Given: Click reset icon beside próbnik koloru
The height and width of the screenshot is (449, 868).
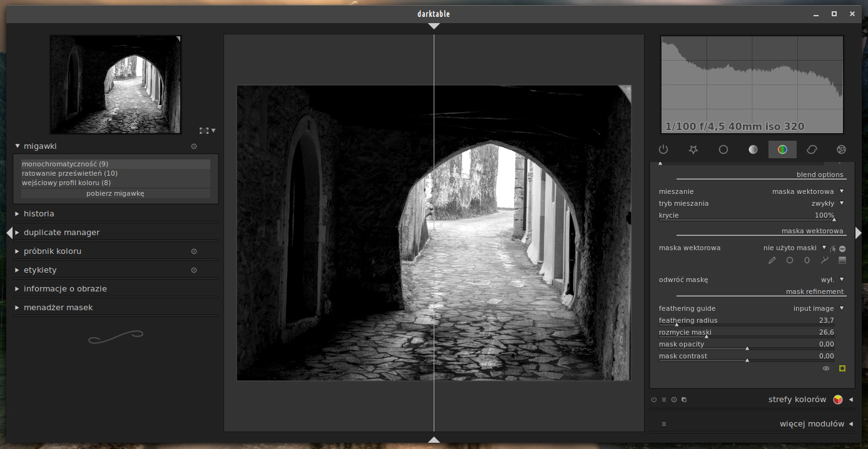Looking at the screenshot, I should click(194, 251).
